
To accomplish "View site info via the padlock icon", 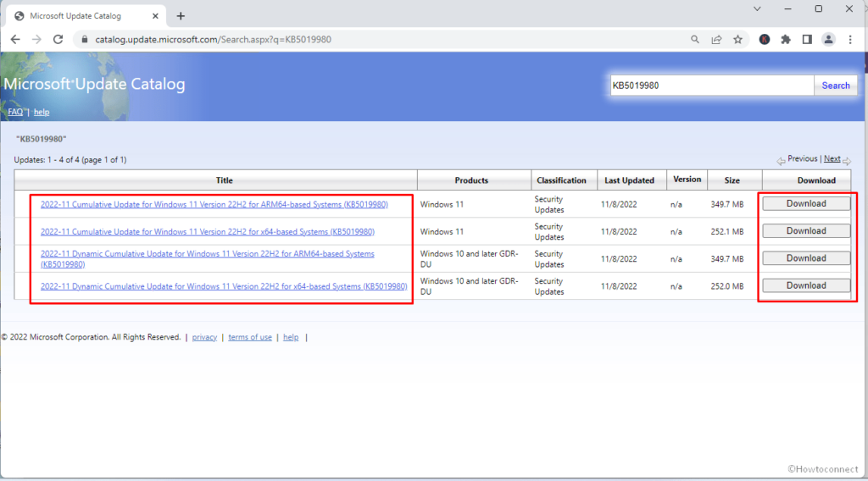I will [83, 39].
